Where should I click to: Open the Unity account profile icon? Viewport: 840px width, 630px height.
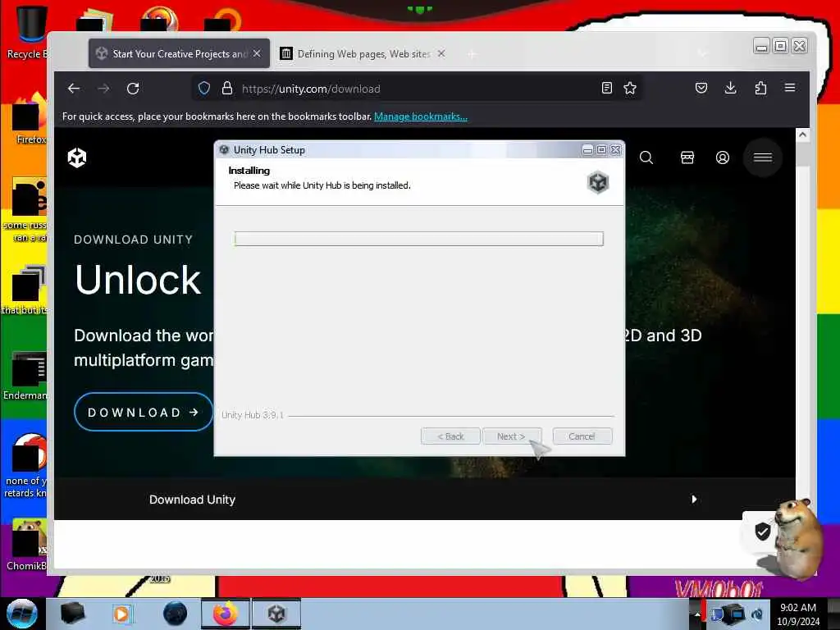pyautogui.click(x=722, y=157)
